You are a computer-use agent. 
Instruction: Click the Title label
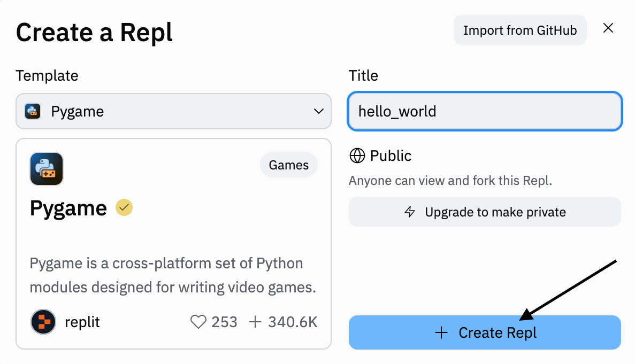click(363, 75)
